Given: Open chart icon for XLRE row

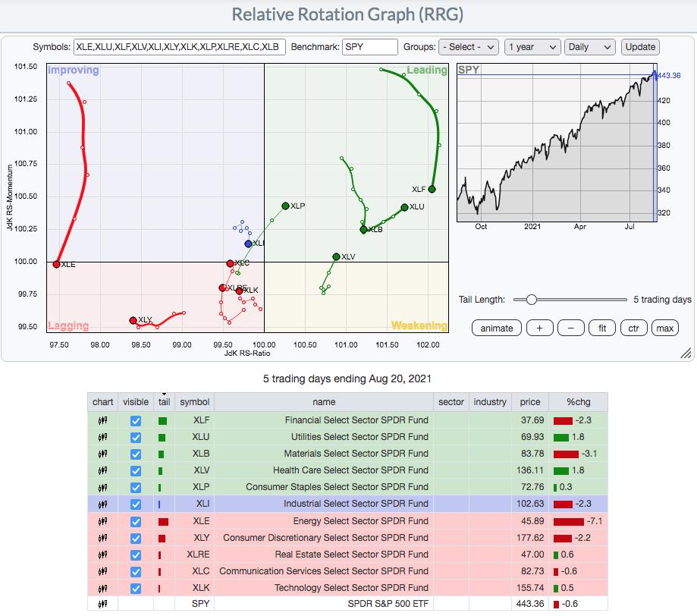Looking at the screenshot, I should click(x=102, y=555).
